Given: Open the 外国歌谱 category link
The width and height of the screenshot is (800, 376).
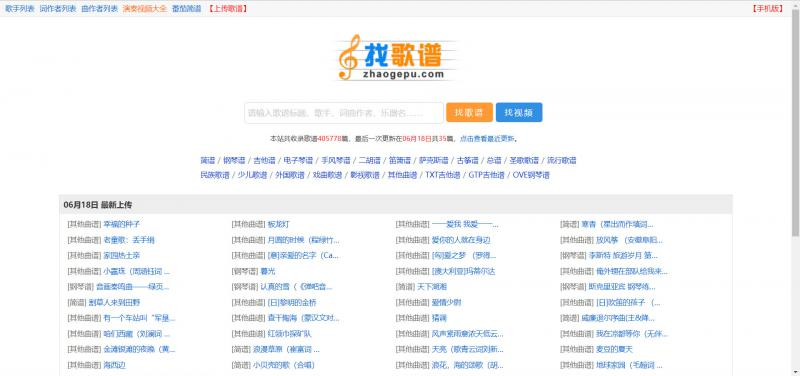Looking at the screenshot, I should tap(290, 175).
